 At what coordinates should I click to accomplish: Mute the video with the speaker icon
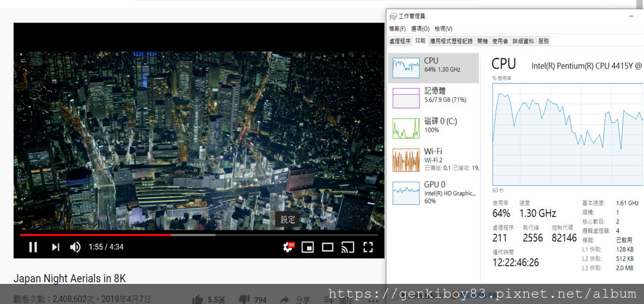click(75, 247)
